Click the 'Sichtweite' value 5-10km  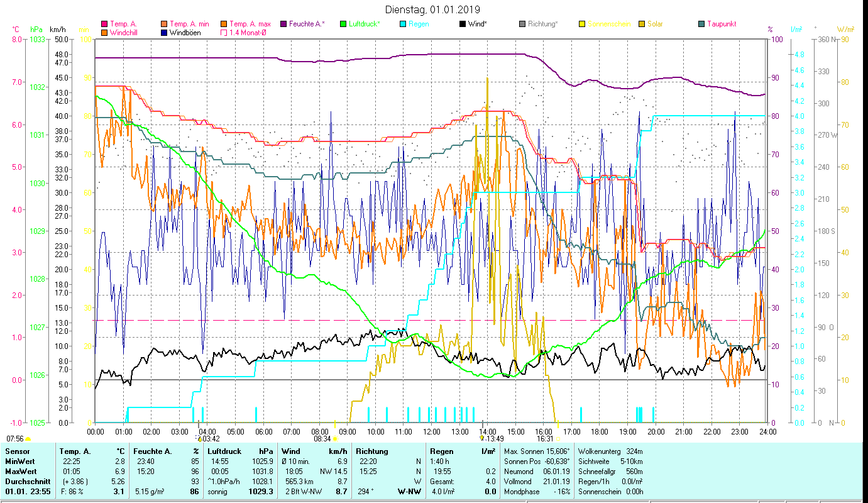pyautogui.click(x=632, y=462)
